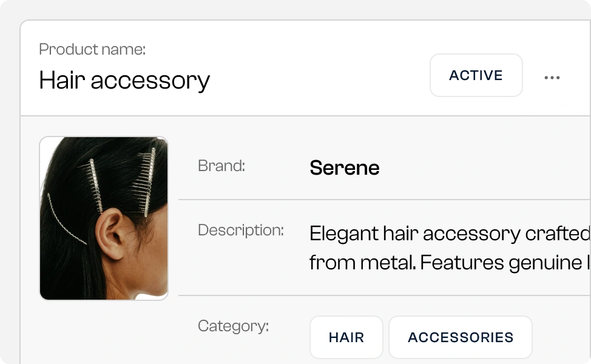This screenshot has width=591, height=364.
Task: Select the HAIR category tag
Action: tap(346, 337)
